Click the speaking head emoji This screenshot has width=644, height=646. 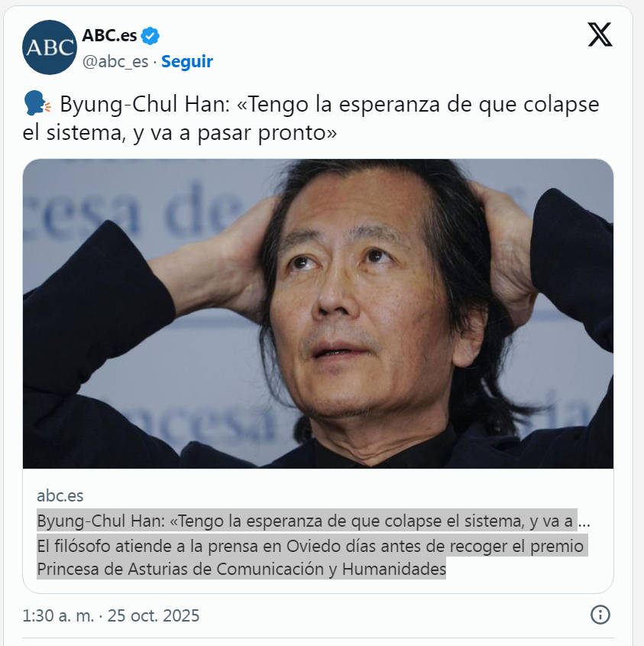37,104
